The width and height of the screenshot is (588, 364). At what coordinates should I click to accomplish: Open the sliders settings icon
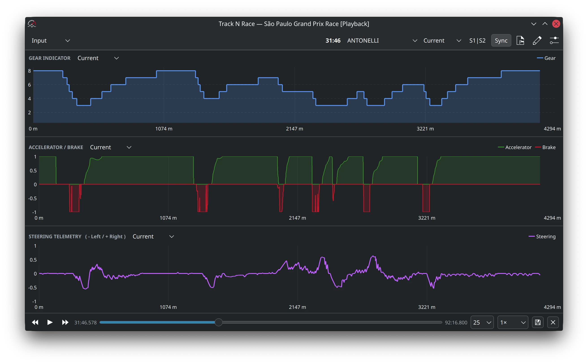554,40
